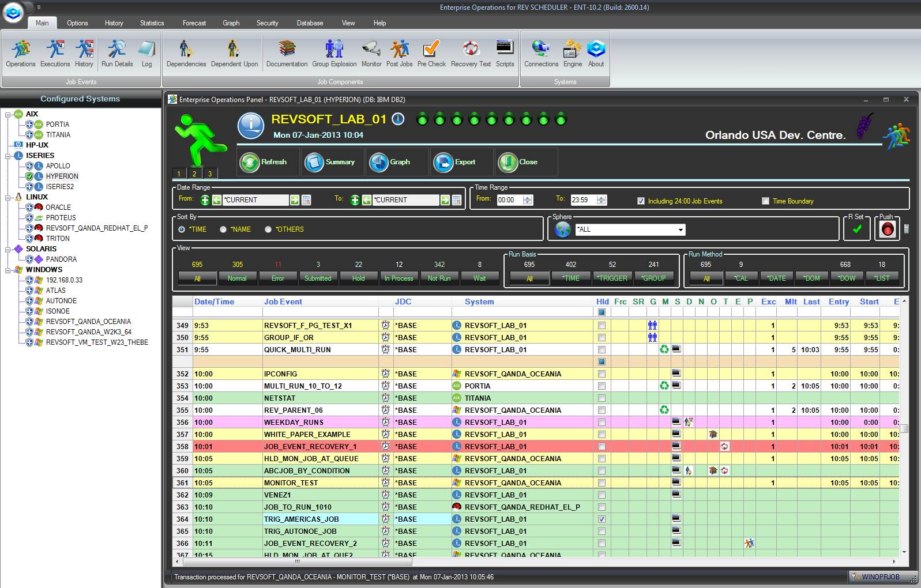
Task: Collapse the LINUX systems group
Action: (8, 197)
